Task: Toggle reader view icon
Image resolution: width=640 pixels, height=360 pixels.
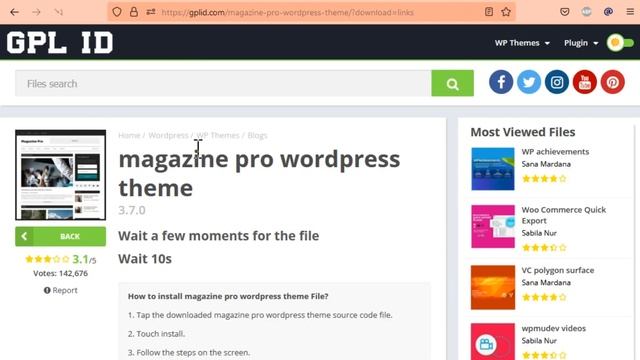Action: click(489, 12)
